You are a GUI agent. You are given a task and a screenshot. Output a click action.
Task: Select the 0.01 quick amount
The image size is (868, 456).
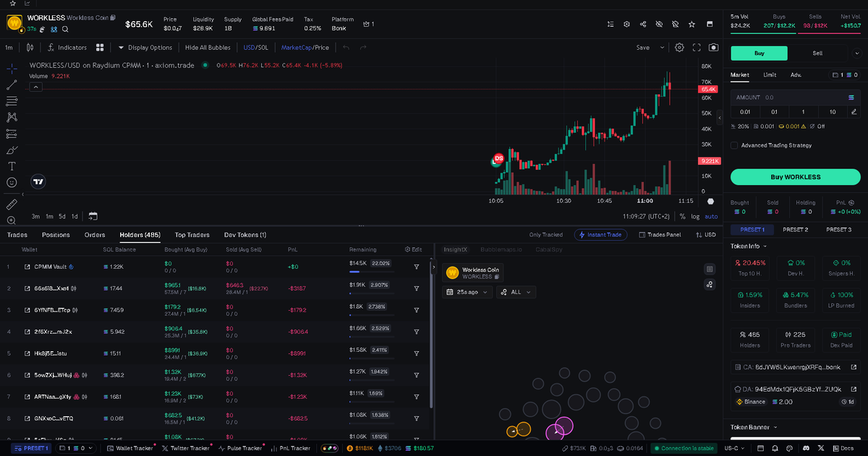(745, 112)
